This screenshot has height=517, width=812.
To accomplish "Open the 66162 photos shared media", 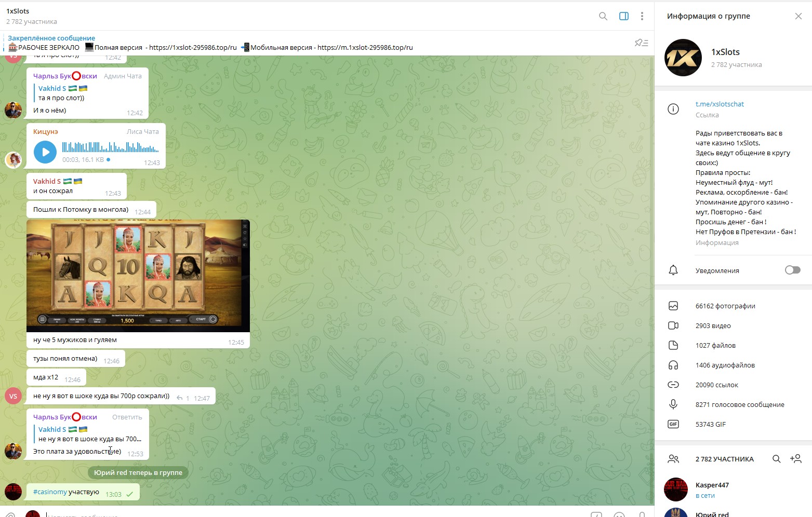I will tap(725, 306).
